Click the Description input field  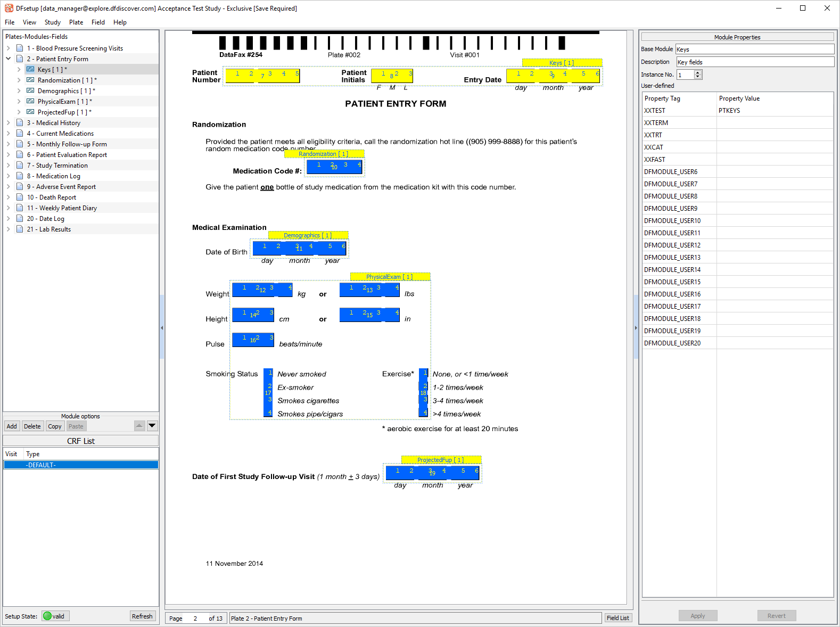754,62
